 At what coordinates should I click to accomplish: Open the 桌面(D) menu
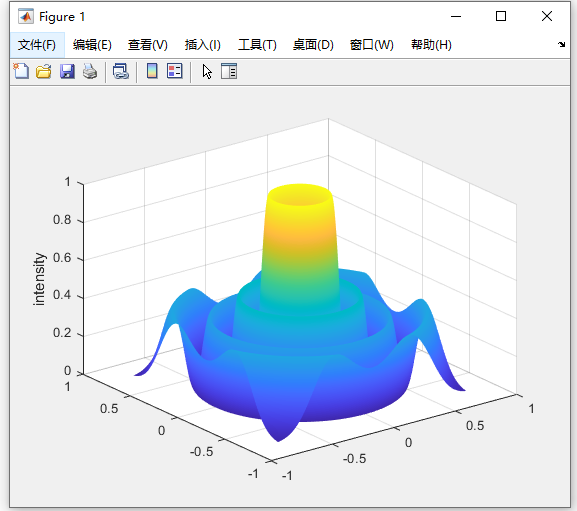pyautogui.click(x=313, y=45)
